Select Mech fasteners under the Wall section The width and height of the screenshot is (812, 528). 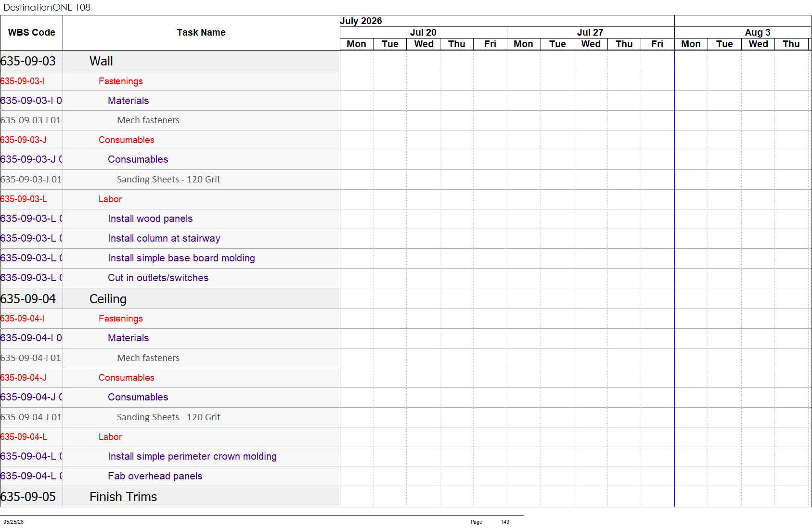click(148, 120)
